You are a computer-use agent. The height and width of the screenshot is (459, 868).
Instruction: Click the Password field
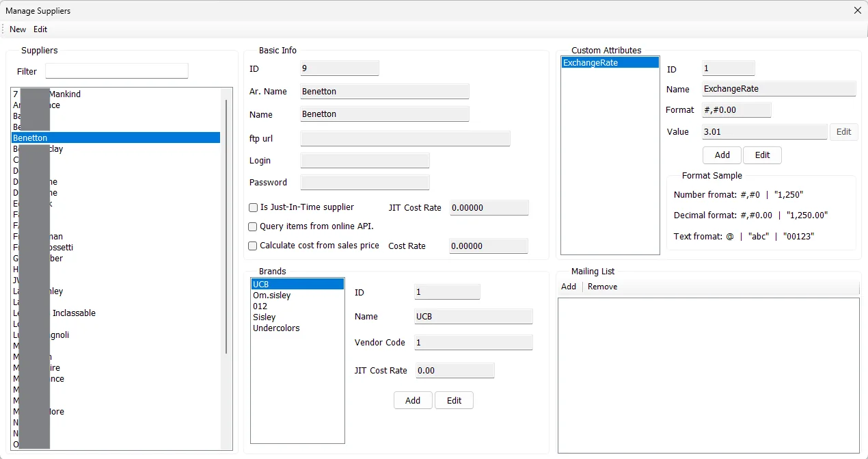coord(365,183)
